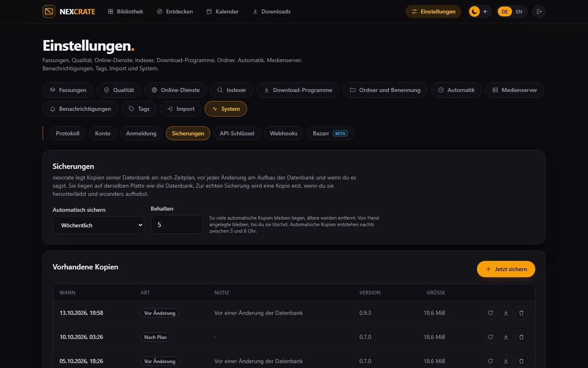Select API-Schlüssel sub-tab

pos(237,133)
